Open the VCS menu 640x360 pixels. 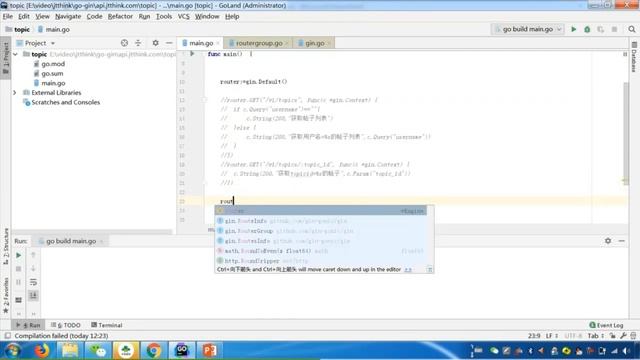[183, 16]
